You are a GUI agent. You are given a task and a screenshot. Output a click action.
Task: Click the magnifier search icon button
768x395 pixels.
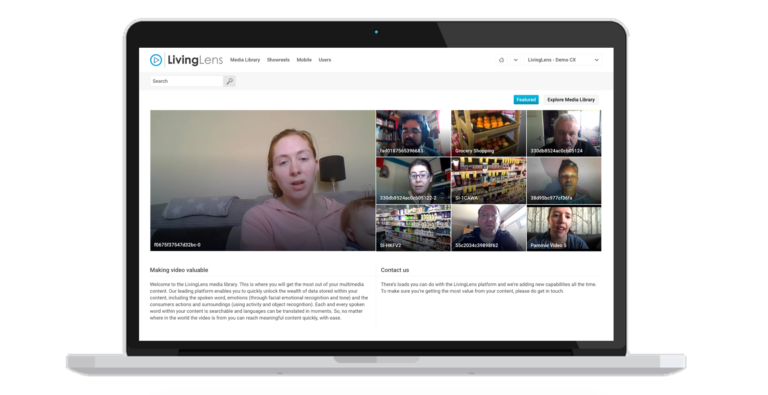pyautogui.click(x=229, y=81)
